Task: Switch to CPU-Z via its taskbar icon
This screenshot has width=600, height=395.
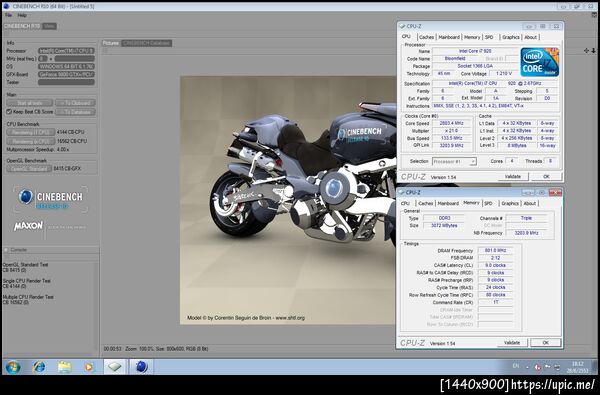Action: point(115,367)
